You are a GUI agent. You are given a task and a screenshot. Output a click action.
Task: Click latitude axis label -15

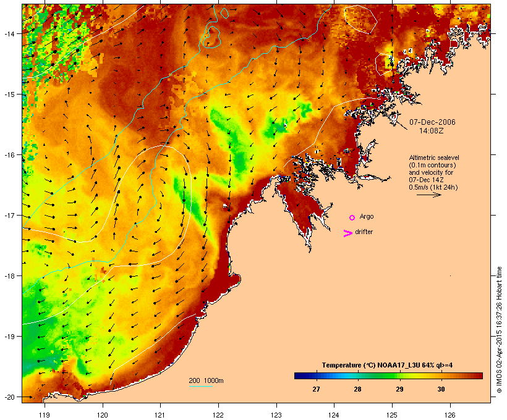9,94
